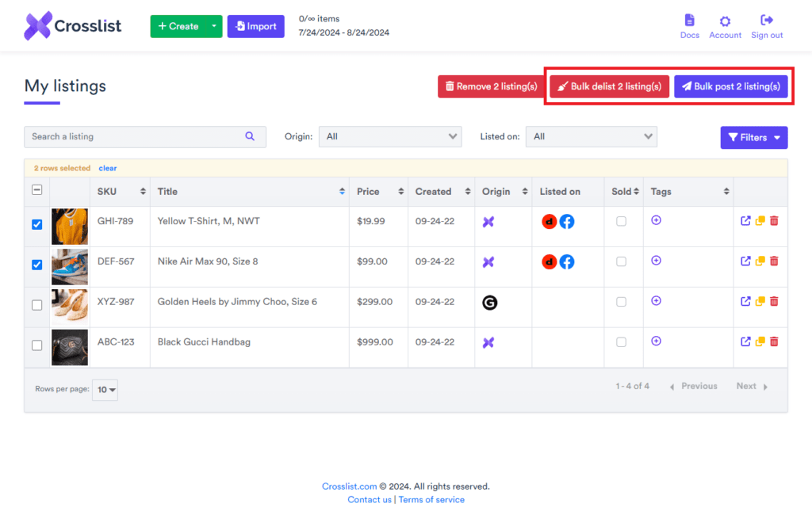Open the external link icon for Black Gucci Handbag
The height and width of the screenshot is (511, 812).
coord(745,341)
